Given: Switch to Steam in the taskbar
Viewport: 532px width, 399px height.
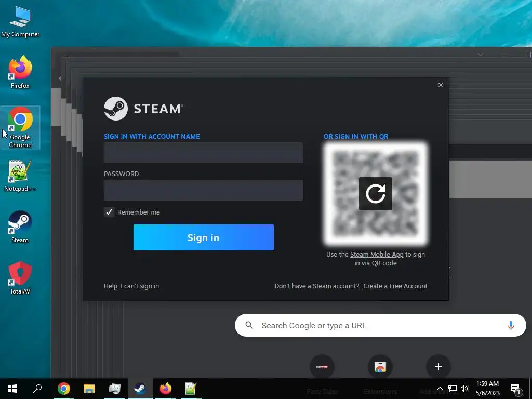Looking at the screenshot, I should point(140,389).
